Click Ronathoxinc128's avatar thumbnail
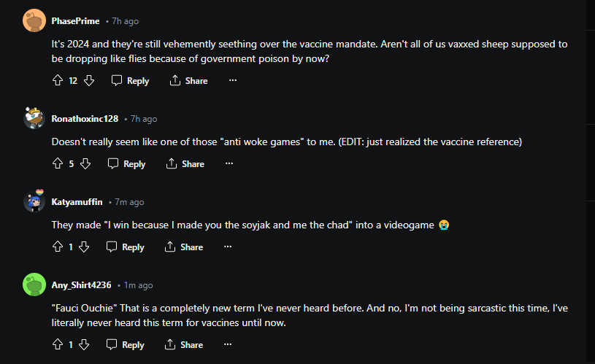The height and width of the screenshot is (364, 595). [x=34, y=119]
